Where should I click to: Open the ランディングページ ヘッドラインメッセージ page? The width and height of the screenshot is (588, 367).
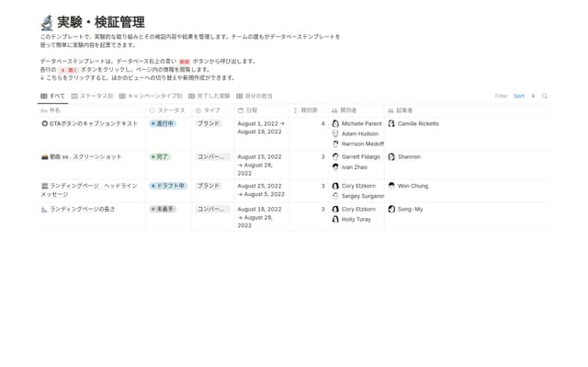[89, 189]
